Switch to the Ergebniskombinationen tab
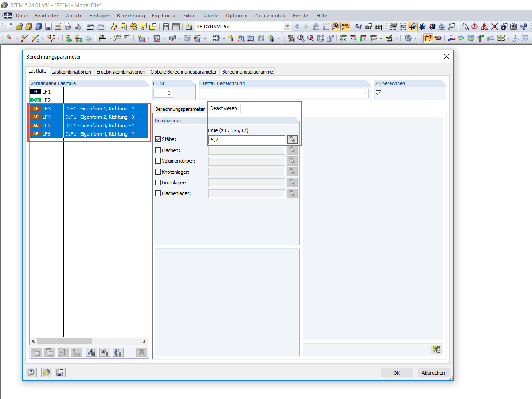This screenshot has height=399, width=532. click(121, 72)
